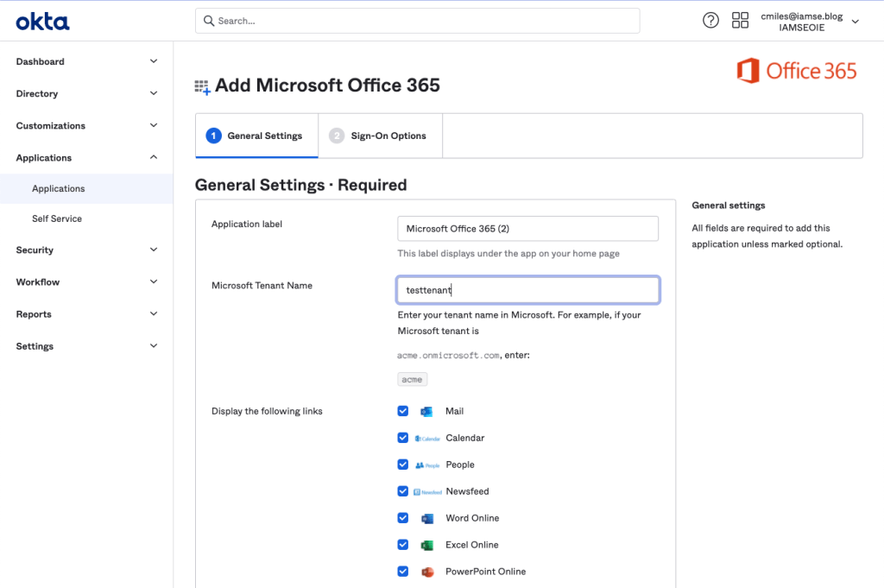This screenshot has height=588, width=884.
Task: Click the PowerPoint Online icon
Action: 426,572
